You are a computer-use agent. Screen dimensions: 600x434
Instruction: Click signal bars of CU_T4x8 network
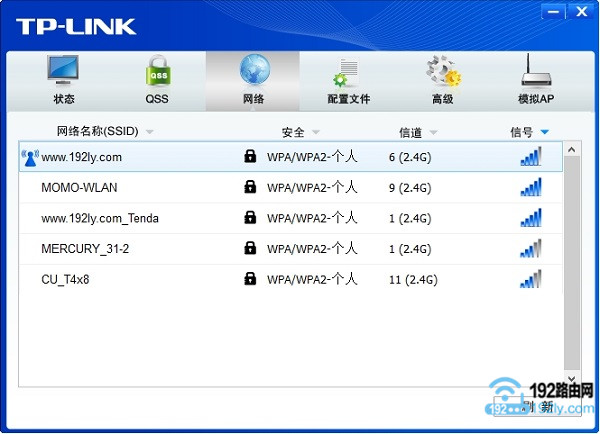tap(531, 279)
